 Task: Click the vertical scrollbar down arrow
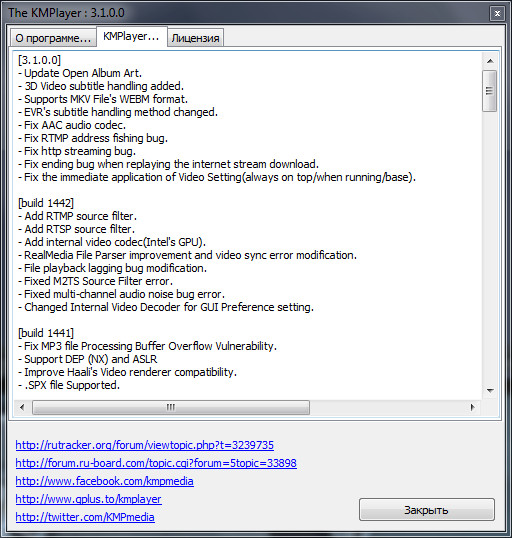(x=490, y=390)
